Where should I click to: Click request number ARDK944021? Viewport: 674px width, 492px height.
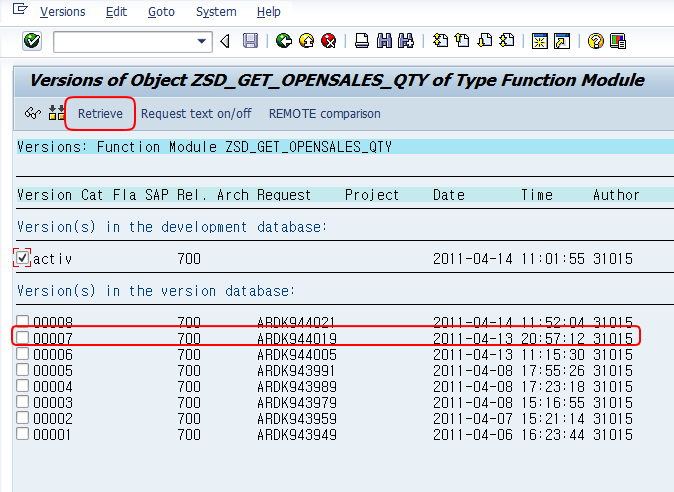click(x=297, y=322)
